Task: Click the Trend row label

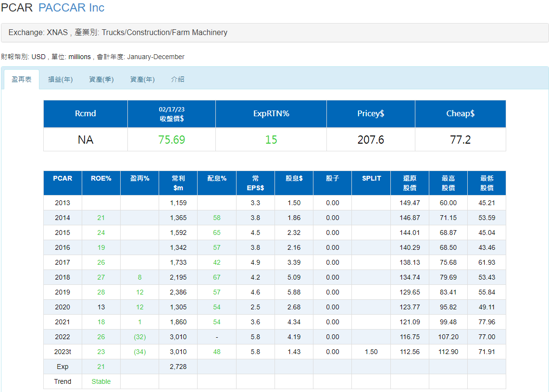Action: pos(62,381)
